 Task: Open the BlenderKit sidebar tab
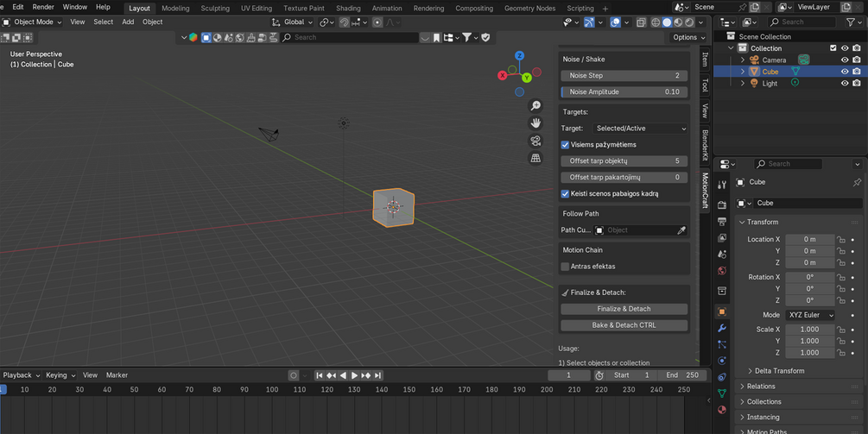point(705,145)
